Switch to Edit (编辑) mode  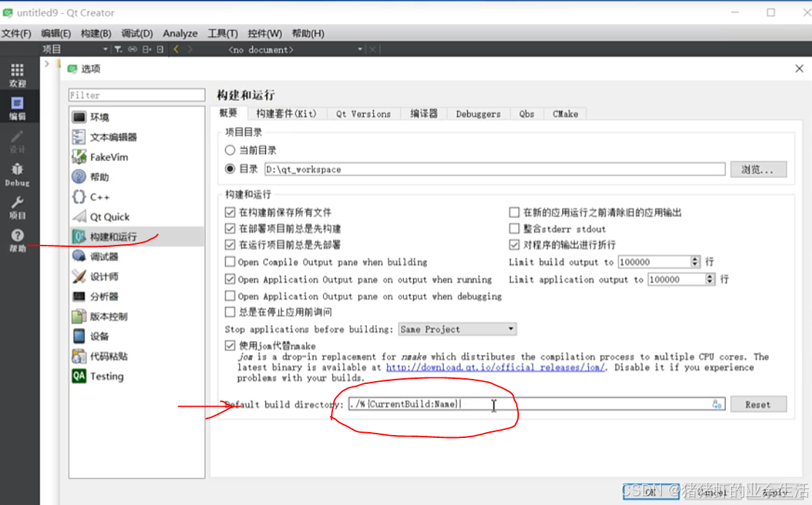coord(17,108)
